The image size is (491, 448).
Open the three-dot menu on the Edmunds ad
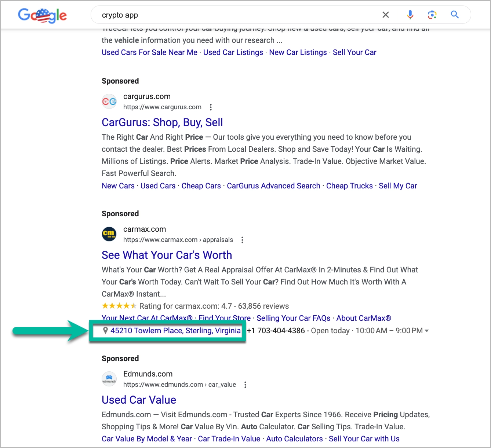pos(245,385)
